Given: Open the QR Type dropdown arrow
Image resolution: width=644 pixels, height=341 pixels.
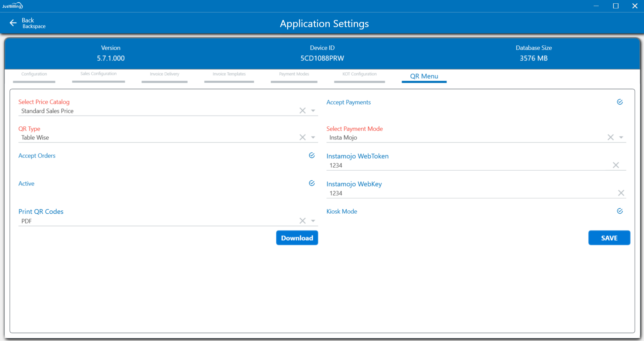Looking at the screenshot, I should coord(313,137).
